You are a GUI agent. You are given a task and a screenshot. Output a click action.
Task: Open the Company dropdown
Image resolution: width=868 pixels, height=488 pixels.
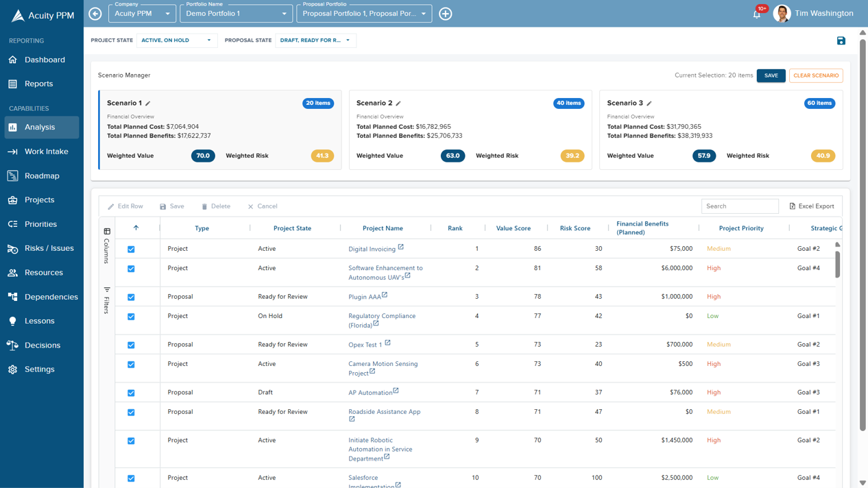142,14
